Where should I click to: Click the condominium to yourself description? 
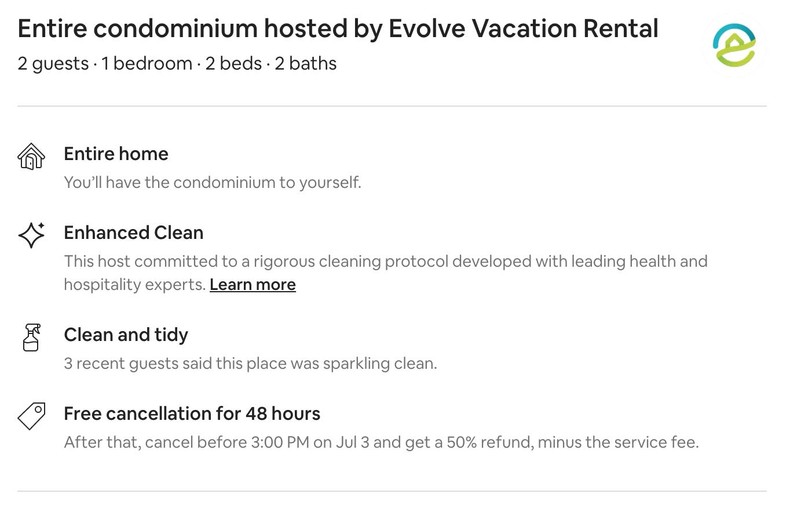pos(212,183)
